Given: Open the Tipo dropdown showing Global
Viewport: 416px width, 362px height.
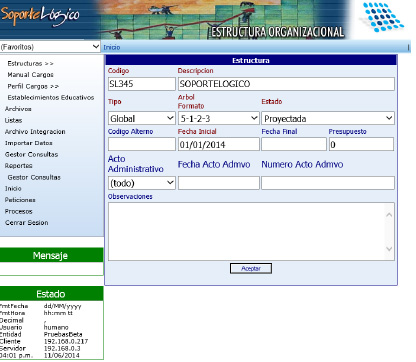Looking at the screenshot, I should [142, 118].
